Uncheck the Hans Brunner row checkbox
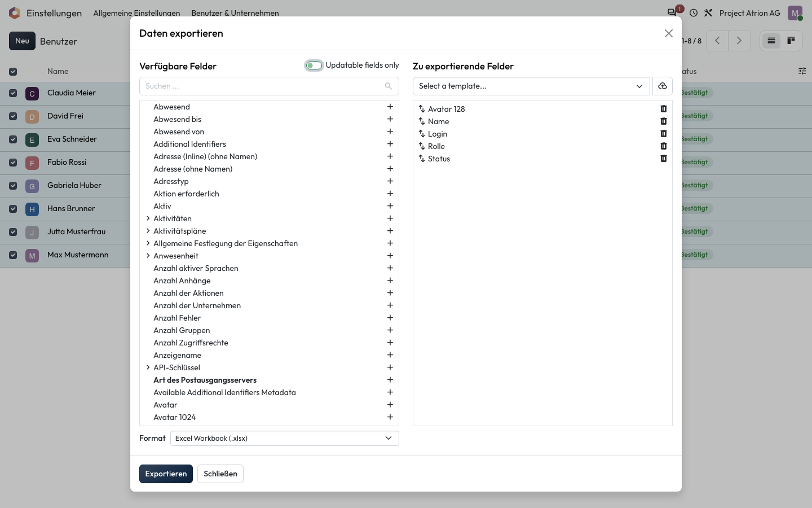This screenshot has width=812, height=508. (x=13, y=209)
